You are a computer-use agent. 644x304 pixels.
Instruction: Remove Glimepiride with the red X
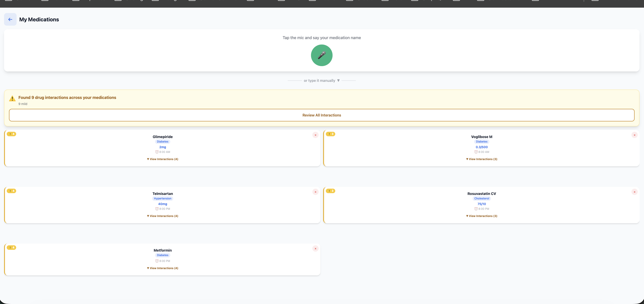coord(315,135)
